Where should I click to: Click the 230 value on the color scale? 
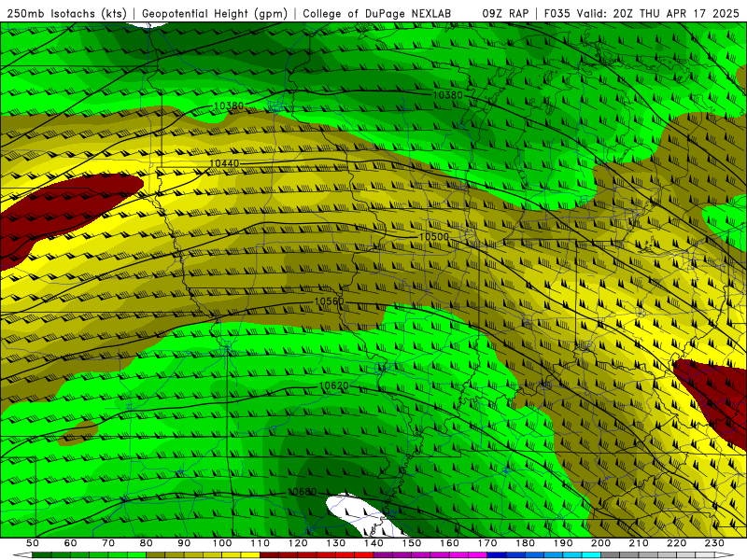tap(715, 543)
